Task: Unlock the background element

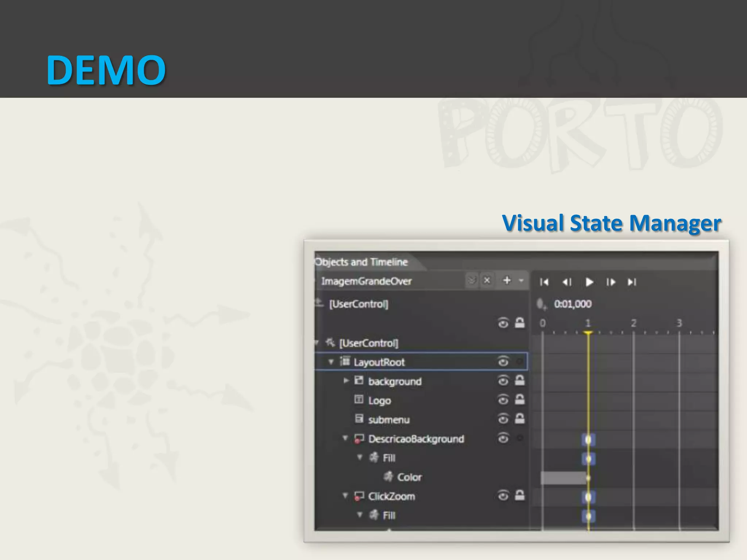Action: tap(520, 380)
